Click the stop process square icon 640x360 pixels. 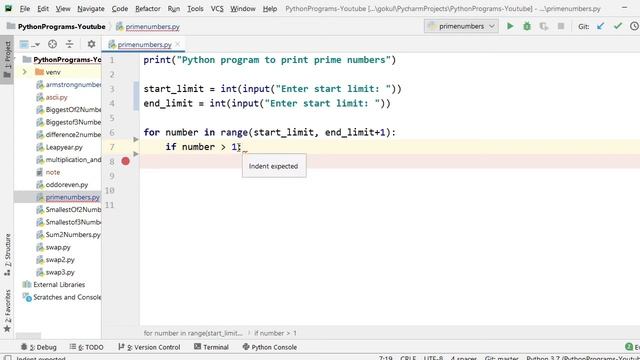(561, 26)
